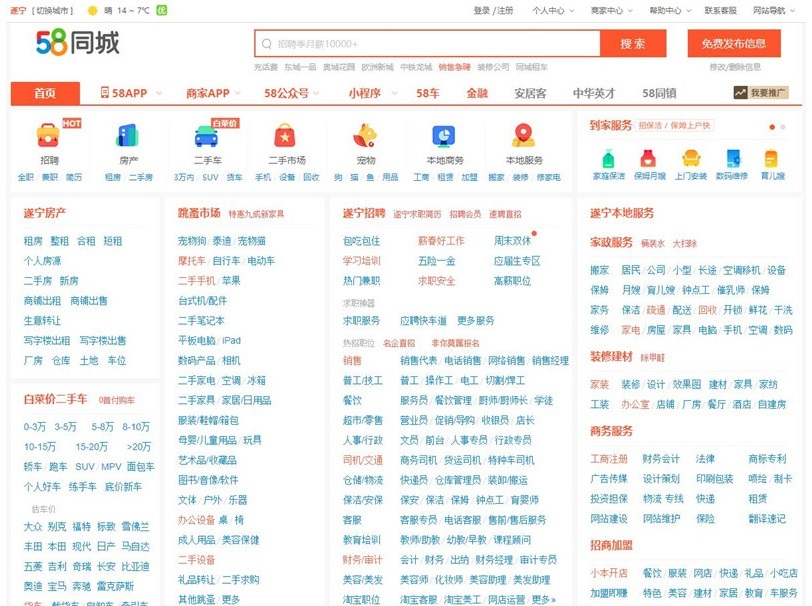The width and height of the screenshot is (812, 606).
Task: Select the 宠物 (Pets) paw icon
Action: pyautogui.click(x=364, y=136)
